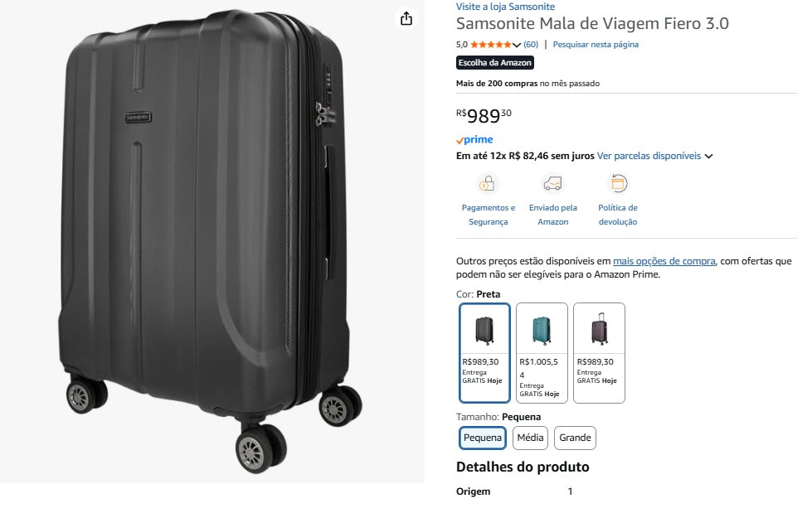Visit the Samsonite store link
Screen dimensions: 812x513
coord(505,7)
